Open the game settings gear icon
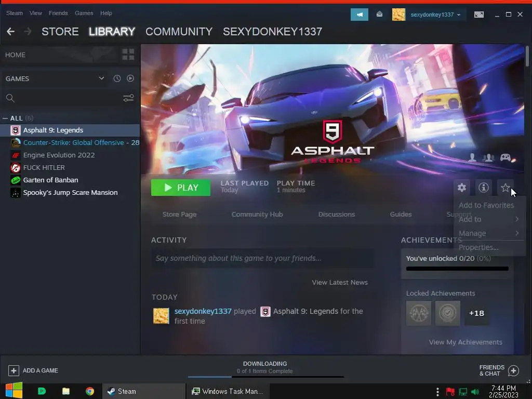The width and height of the screenshot is (532, 399). tap(462, 187)
